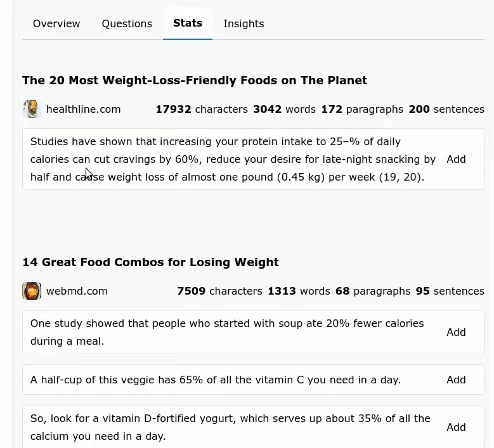Add the soup 20% fewer calories stat
Screen dimensions: 494x448
tap(456, 332)
